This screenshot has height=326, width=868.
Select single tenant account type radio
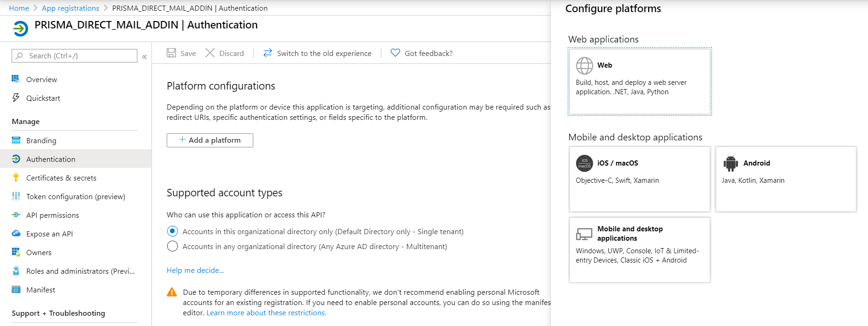(x=172, y=231)
